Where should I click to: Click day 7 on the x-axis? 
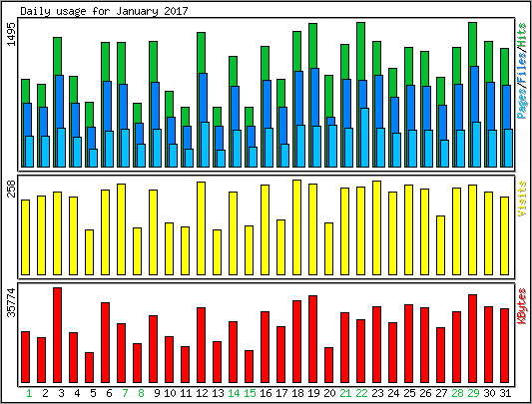(125, 393)
